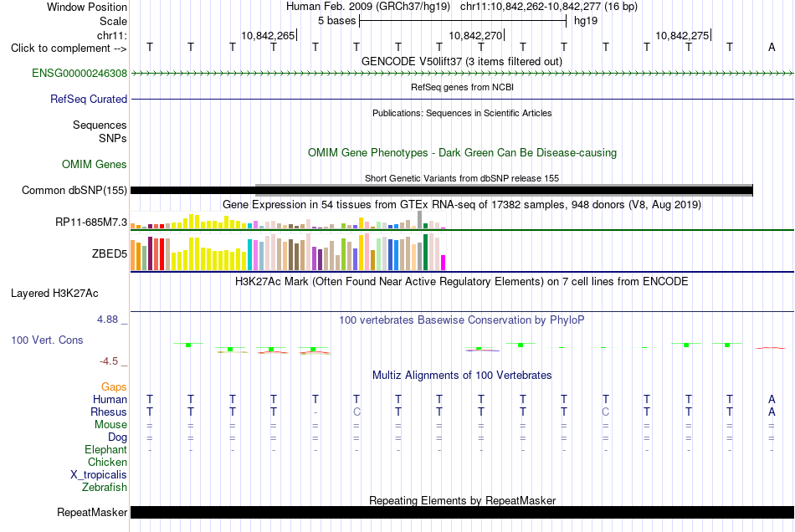Viewport: 795px width, 532px height.
Task: Click the chr11: ruler label
Action: [112, 35]
